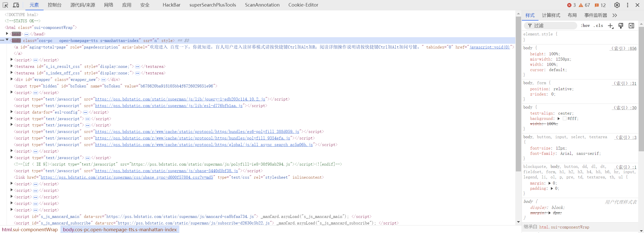Image resolution: width=644 pixels, height=233 pixels.
Task: Toggle the .cls element classes panel
Action: (598, 26)
